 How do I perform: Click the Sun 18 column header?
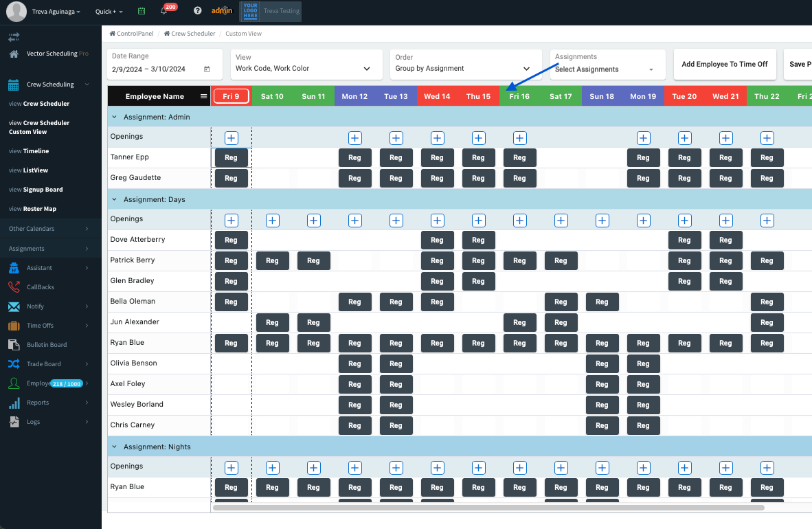602,96
